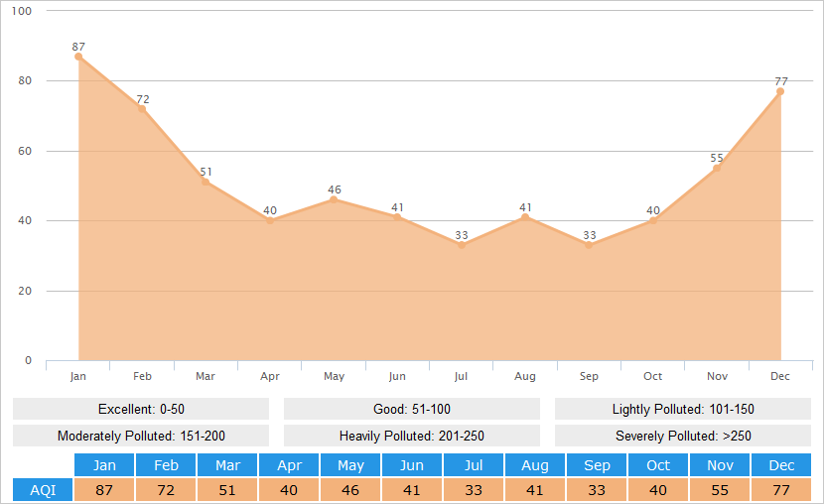Select the 'Severely Polluted: >250' legend box
Viewport: 824px width, 504px height.
(683, 436)
